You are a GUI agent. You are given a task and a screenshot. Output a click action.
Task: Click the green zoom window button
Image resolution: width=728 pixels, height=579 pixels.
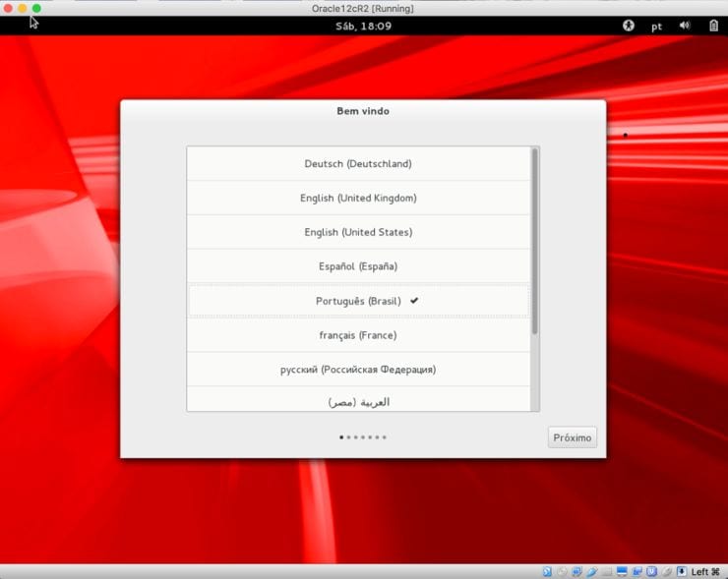click(36, 8)
